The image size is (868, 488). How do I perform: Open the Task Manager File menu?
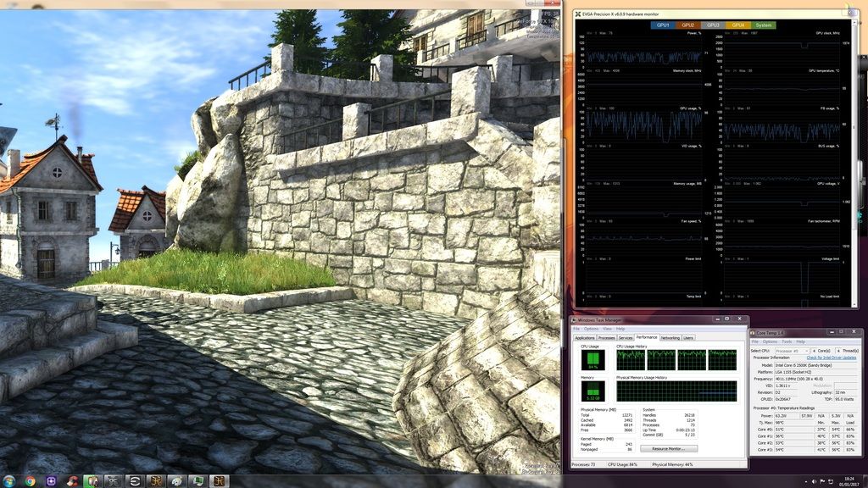click(x=576, y=329)
